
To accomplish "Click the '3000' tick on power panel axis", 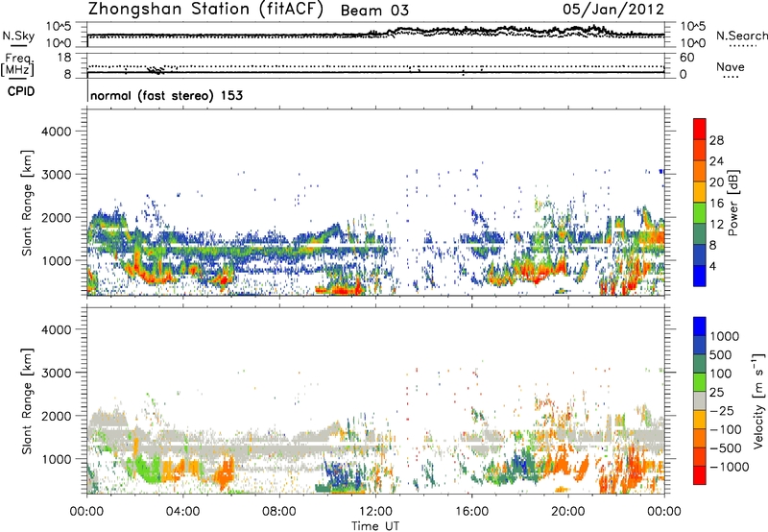I will coord(57,175).
